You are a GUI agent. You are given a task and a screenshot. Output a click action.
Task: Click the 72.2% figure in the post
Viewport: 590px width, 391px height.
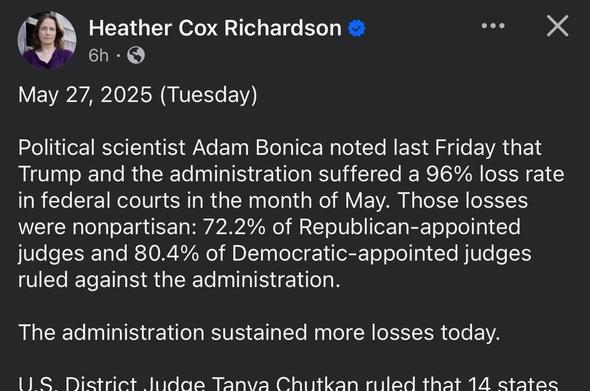tap(234, 227)
